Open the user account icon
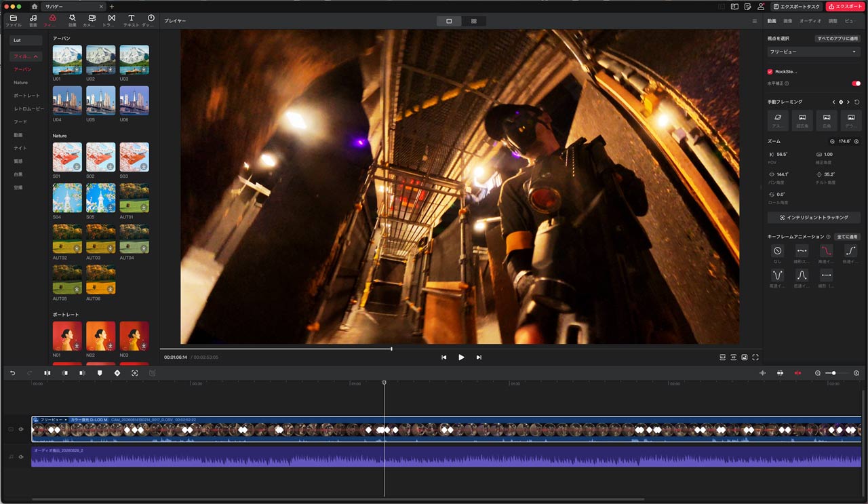 pos(761,6)
